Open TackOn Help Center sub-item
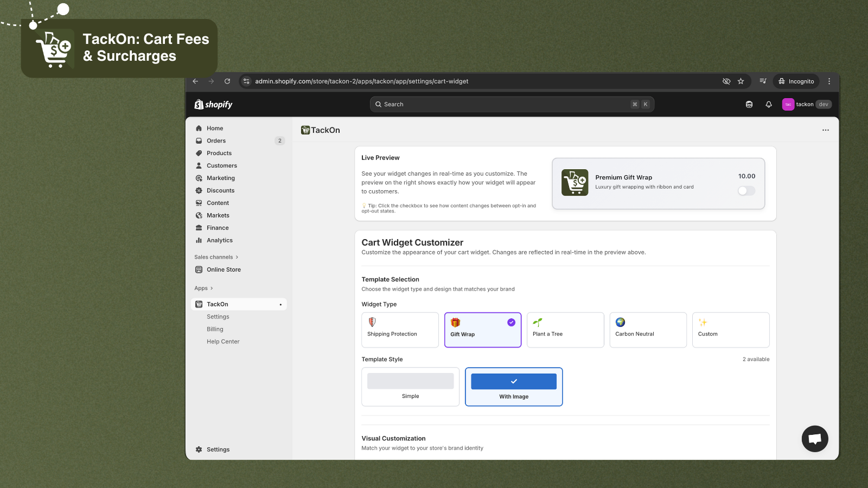The image size is (868, 488). (223, 342)
